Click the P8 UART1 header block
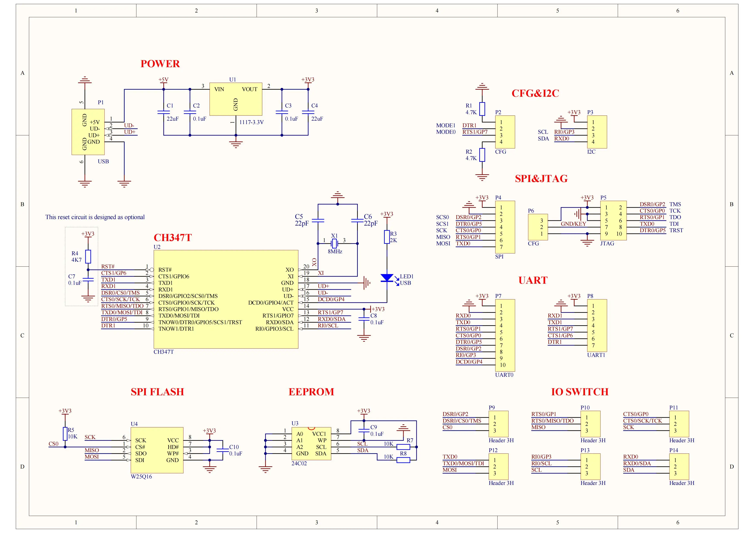The image size is (756, 534). pos(597,325)
